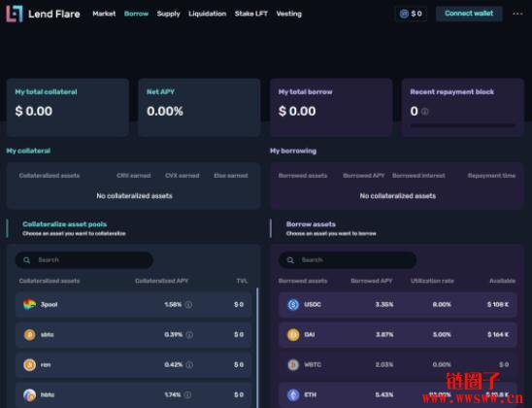Image resolution: width=532 pixels, height=408 pixels.
Task: Click the WBTC asset name
Action: 313,365
